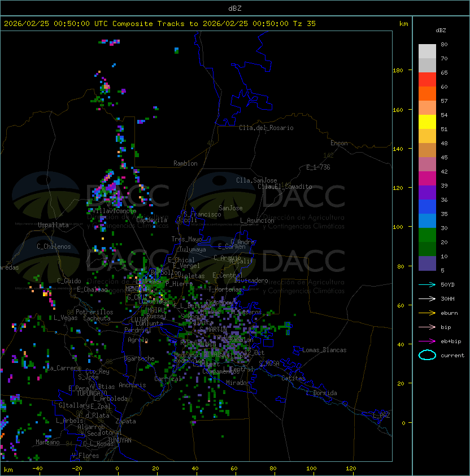Select the purple 36–39 dBZ color swatch

coord(427,192)
